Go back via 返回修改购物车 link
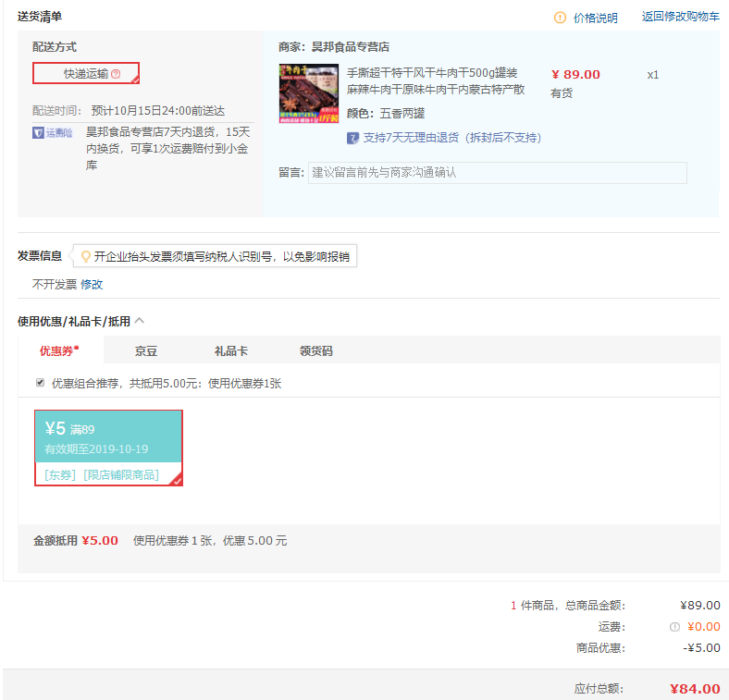Screen dimensions: 729x700 coord(681,17)
